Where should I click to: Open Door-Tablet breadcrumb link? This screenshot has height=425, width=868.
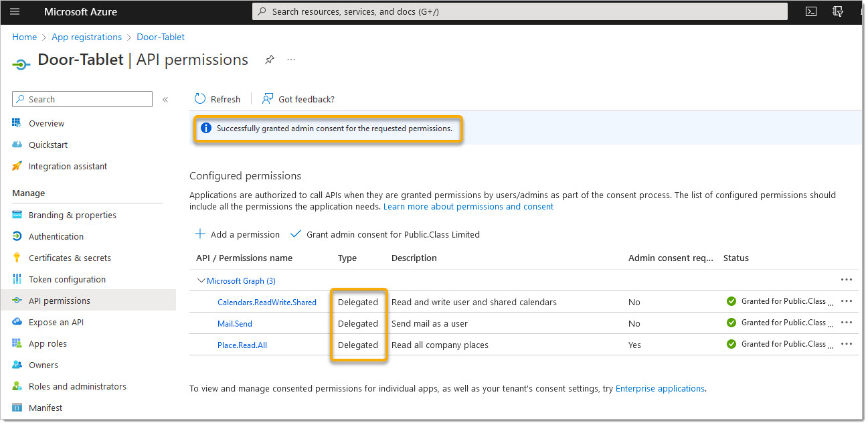(161, 37)
